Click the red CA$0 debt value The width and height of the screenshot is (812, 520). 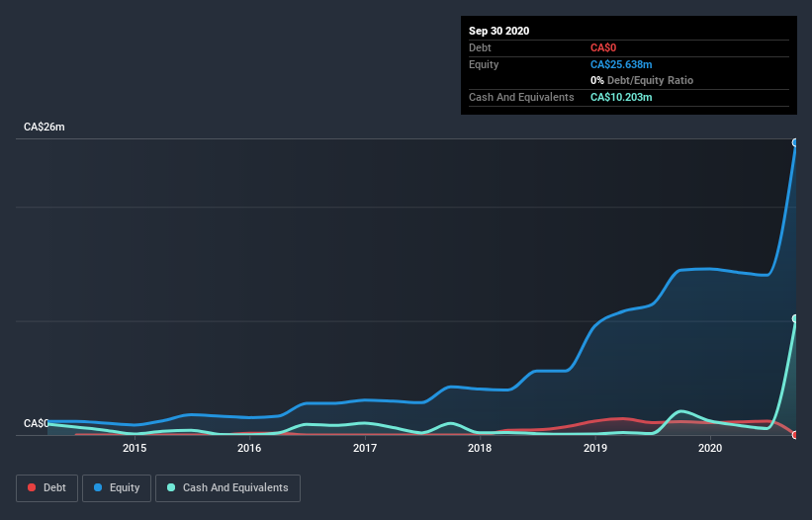[x=603, y=47]
